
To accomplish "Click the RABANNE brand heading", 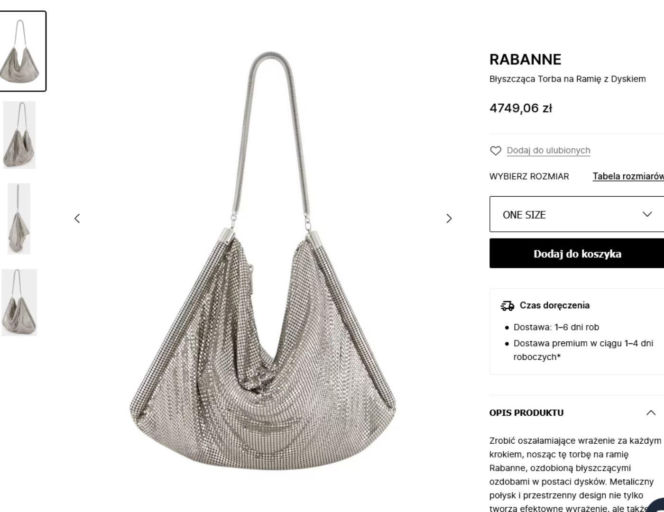I will tap(526, 59).
